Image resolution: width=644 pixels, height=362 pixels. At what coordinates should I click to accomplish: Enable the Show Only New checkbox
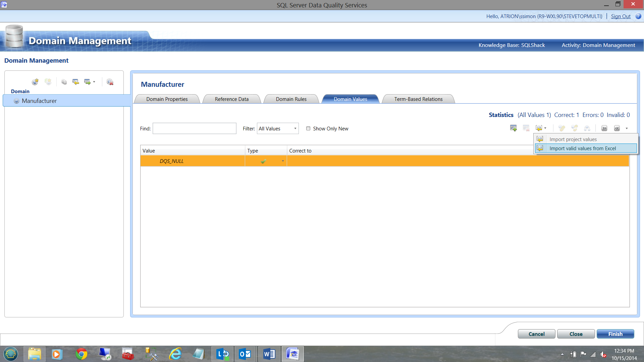(x=308, y=128)
